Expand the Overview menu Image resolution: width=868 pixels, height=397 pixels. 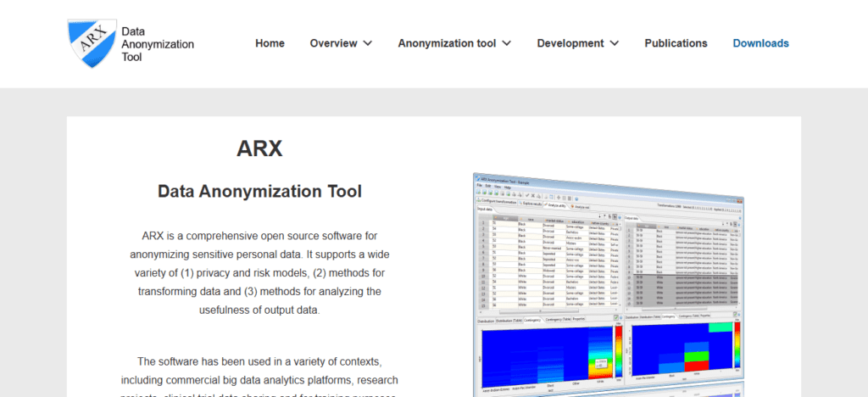[341, 43]
